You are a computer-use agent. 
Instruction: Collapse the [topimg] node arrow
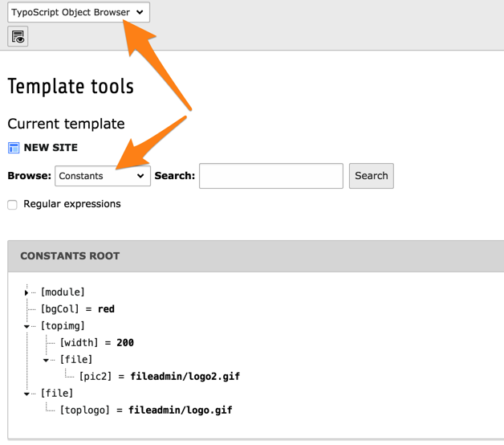[26, 326]
